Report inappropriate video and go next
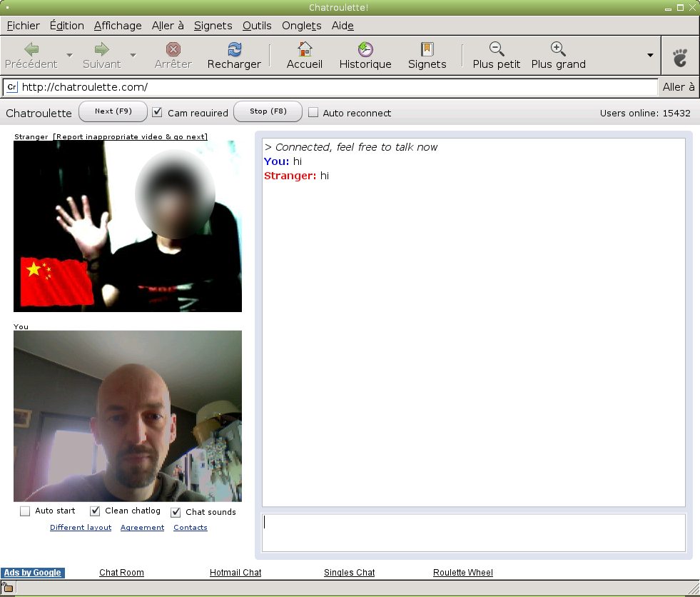Screen dimensions: 700x597 point(131,136)
